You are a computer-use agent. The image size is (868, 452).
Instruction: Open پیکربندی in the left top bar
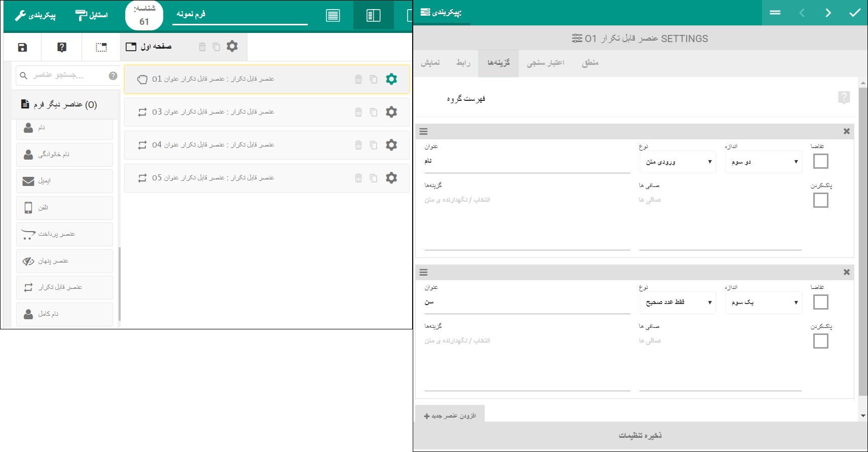coord(35,15)
